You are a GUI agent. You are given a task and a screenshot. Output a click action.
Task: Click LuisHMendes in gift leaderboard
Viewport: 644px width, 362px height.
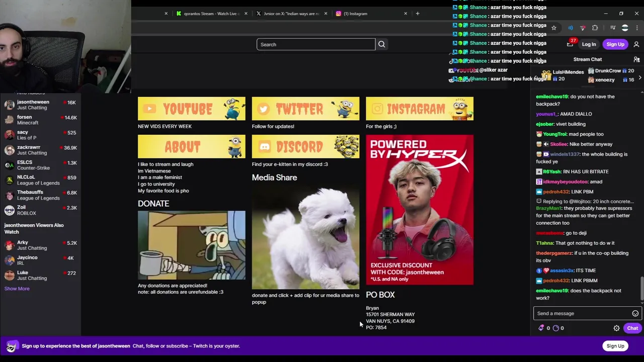pyautogui.click(x=569, y=72)
